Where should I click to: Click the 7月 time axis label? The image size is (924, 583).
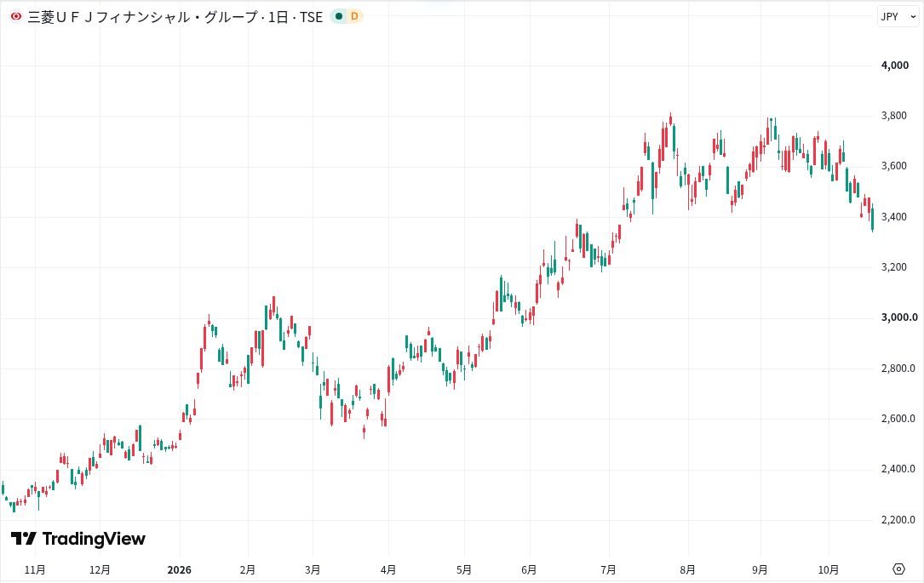click(x=608, y=569)
